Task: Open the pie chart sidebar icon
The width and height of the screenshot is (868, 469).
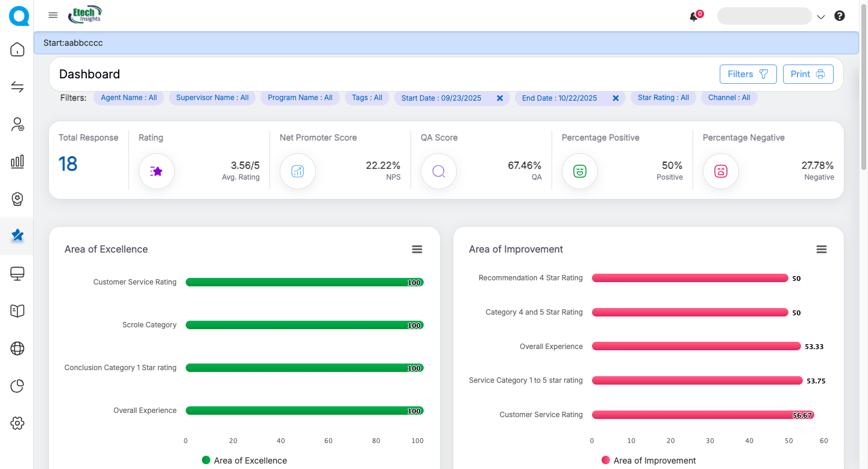Action: 17,386
